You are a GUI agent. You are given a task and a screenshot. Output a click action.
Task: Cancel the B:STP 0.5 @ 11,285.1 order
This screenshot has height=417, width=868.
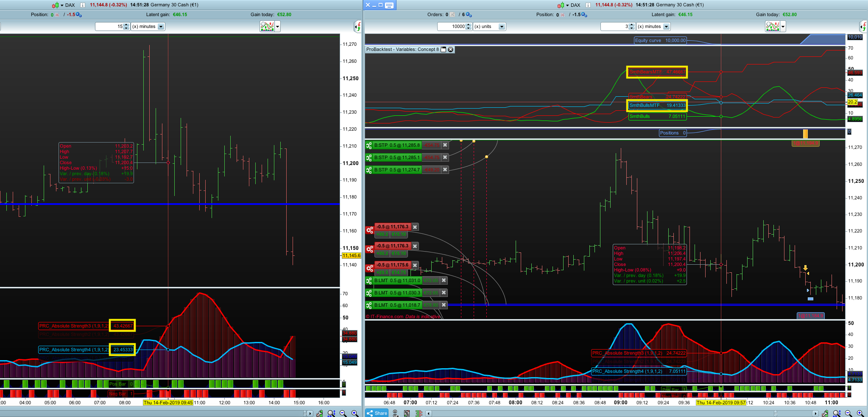[445, 157]
